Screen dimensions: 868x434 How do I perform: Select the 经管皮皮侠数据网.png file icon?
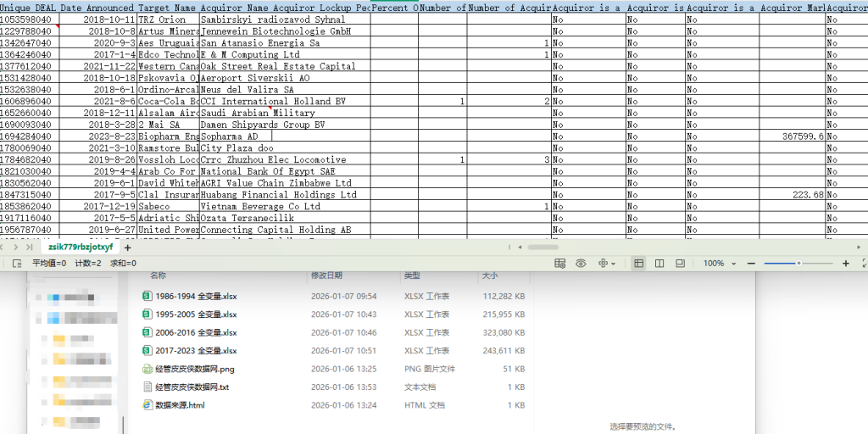point(147,369)
